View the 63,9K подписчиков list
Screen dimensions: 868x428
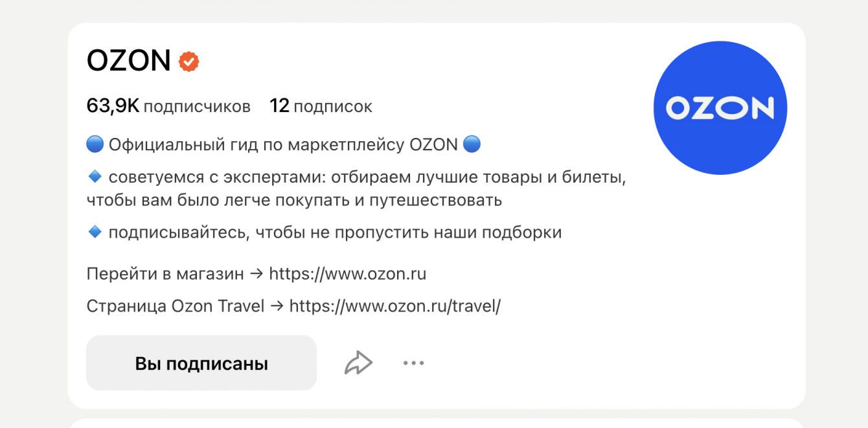[168, 106]
